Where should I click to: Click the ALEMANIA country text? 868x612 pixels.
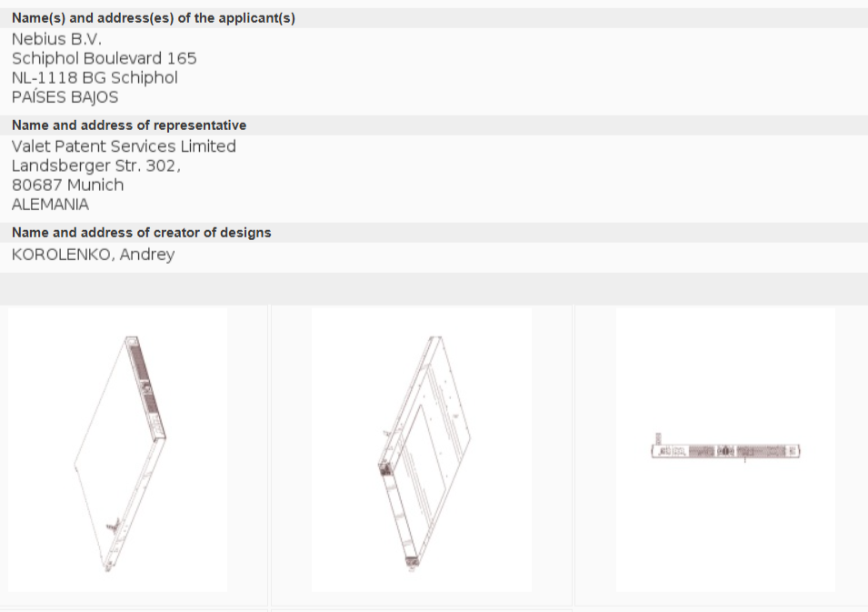[x=50, y=205]
